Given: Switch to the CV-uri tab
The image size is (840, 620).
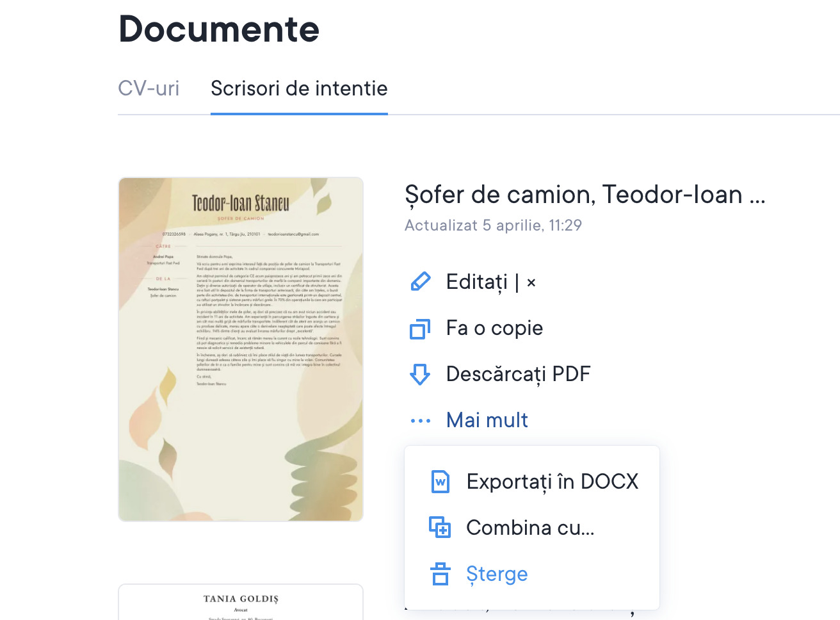Looking at the screenshot, I should [149, 88].
